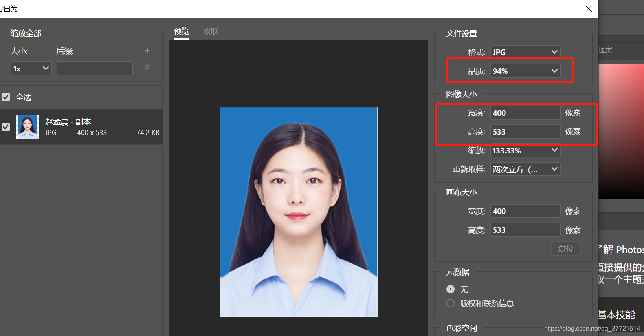
Task: Switch to the 预览 tab
Action: click(182, 31)
